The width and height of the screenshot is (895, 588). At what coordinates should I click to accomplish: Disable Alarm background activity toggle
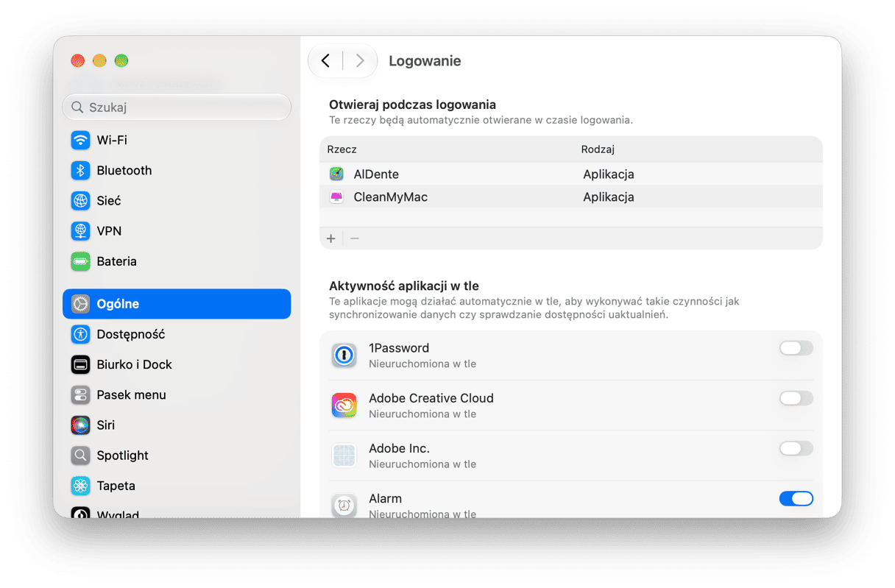click(x=796, y=498)
